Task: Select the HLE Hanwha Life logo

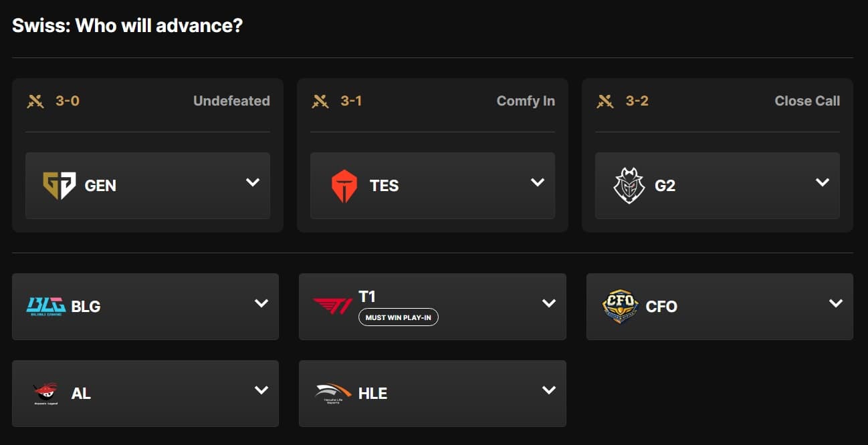Action: [x=331, y=393]
